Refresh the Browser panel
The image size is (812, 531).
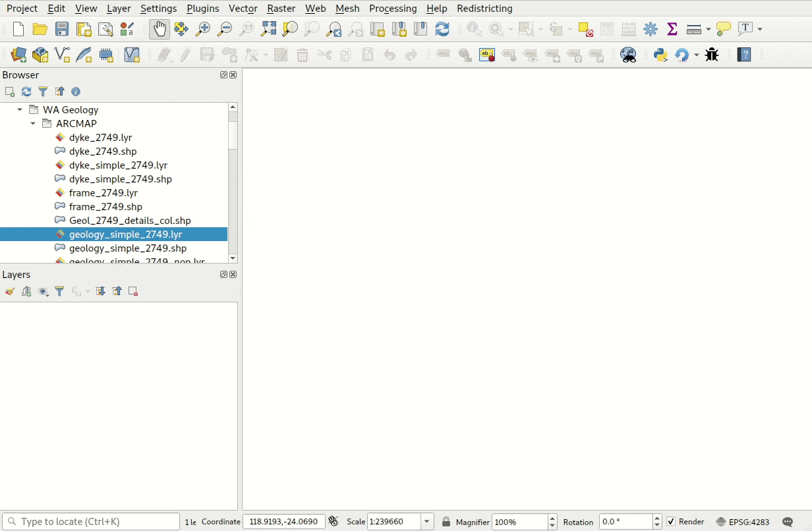coord(26,92)
